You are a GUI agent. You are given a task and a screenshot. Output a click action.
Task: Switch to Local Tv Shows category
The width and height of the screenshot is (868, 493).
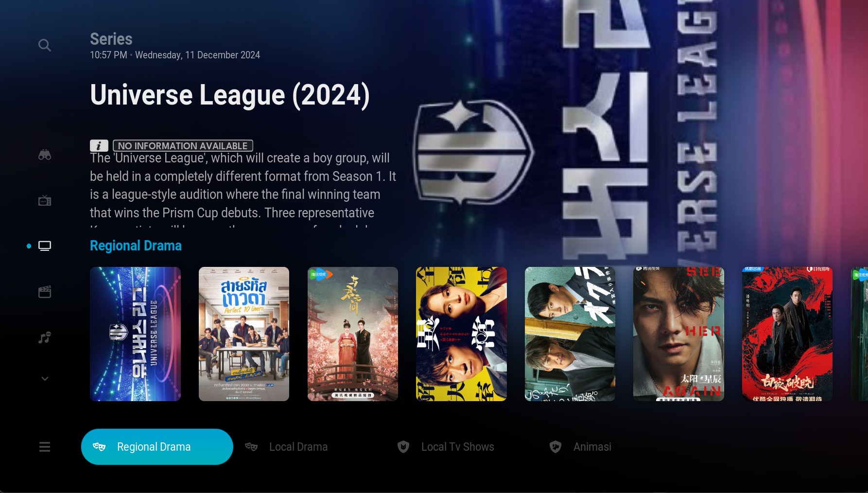click(x=445, y=447)
